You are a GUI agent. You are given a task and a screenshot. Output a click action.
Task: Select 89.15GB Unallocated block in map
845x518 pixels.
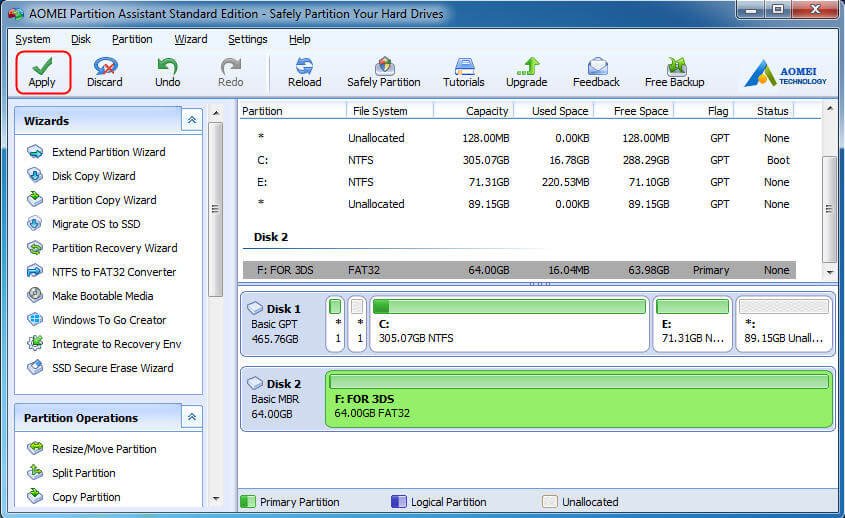pyautogui.click(x=784, y=324)
